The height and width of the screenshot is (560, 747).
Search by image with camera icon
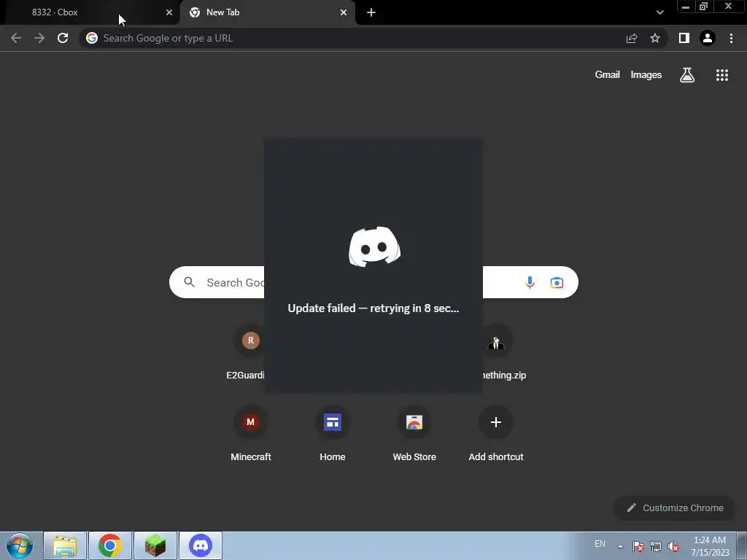pos(557,282)
